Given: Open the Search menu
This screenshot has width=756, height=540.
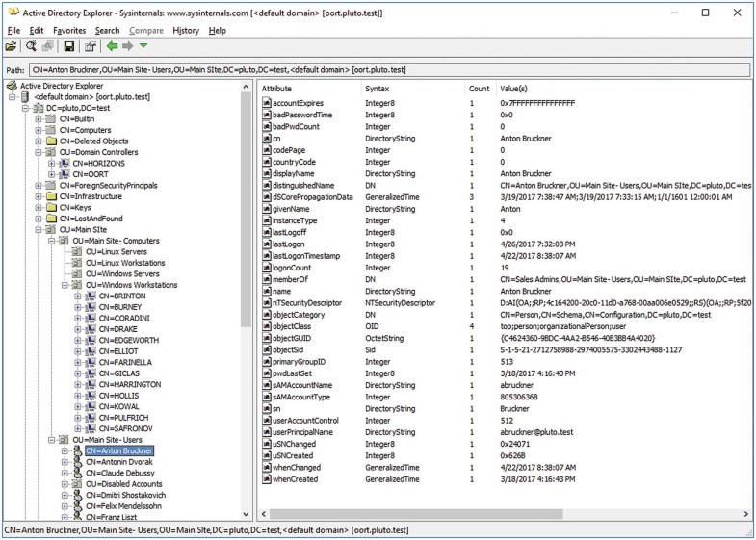Looking at the screenshot, I should point(107,31).
